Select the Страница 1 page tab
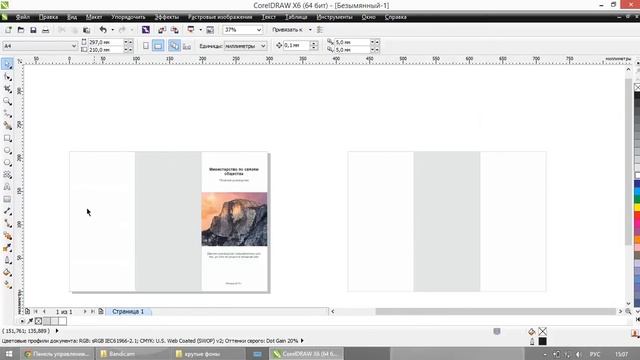This screenshot has width=640, height=360. [128, 311]
